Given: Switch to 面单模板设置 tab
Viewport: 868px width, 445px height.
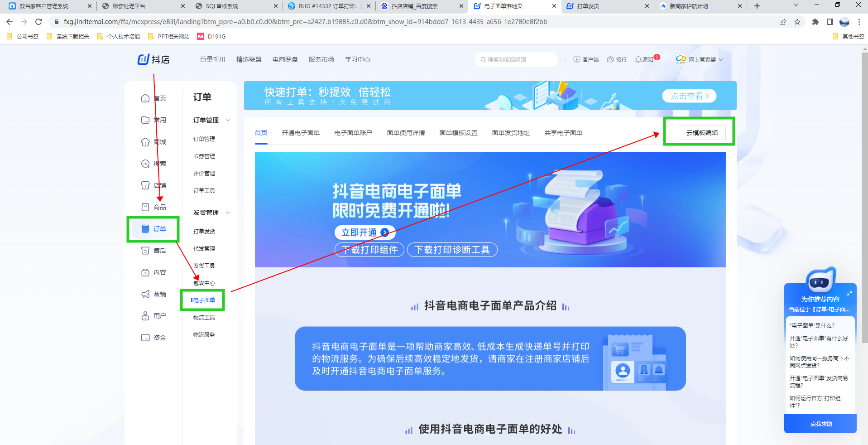Looking at the screenshot, I should pyautogui.click(x=458, y=133).
